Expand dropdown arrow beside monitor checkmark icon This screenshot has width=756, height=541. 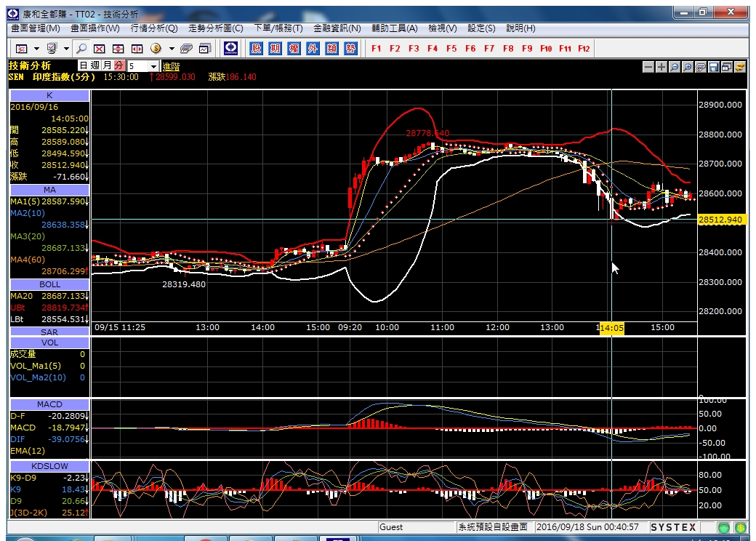pos(67,49)
